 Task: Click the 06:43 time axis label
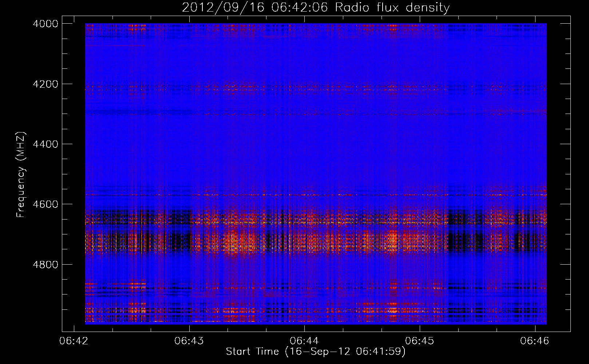click(189, 341)
